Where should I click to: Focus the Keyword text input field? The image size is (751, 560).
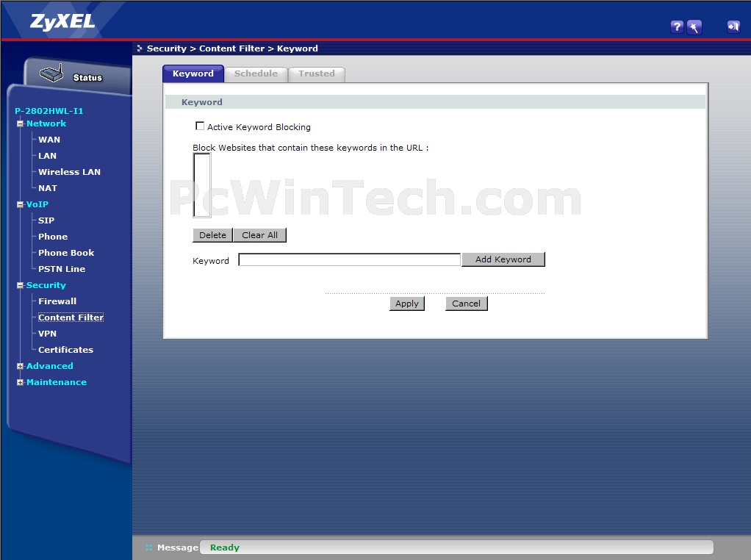(349, 259)
